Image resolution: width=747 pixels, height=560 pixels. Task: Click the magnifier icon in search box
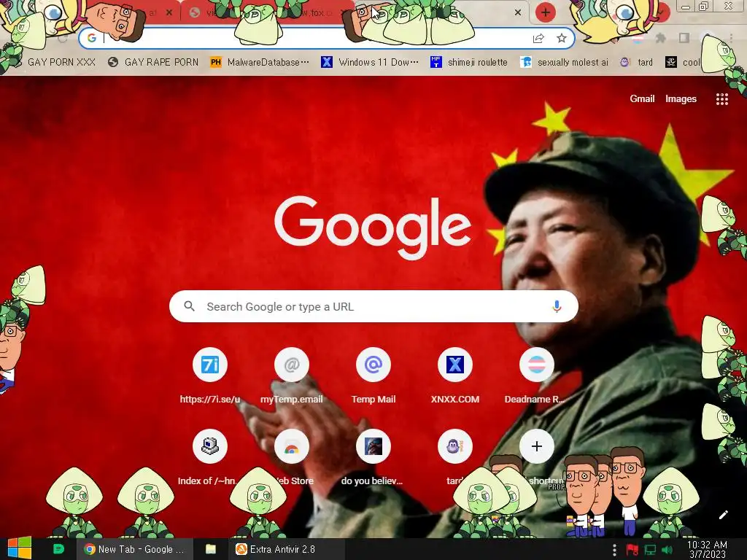189,306
